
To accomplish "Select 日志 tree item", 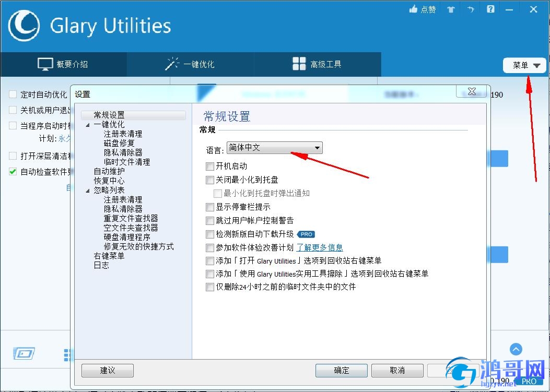I will click(101, 266).
